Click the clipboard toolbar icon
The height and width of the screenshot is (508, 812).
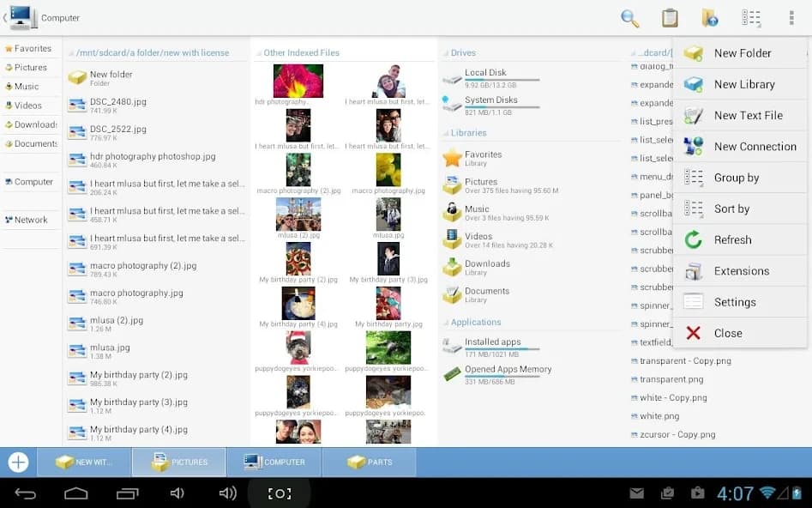click(x=670, y=17)
